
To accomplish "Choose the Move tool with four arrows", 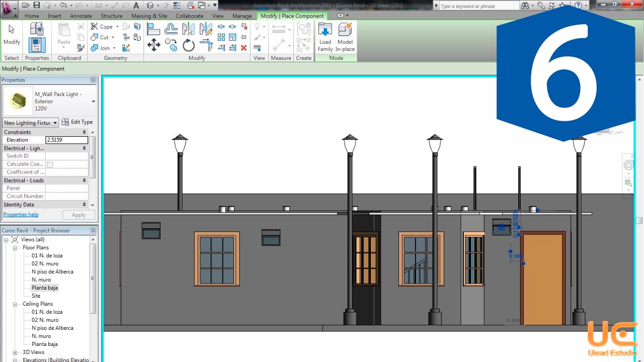I will 153,46.
